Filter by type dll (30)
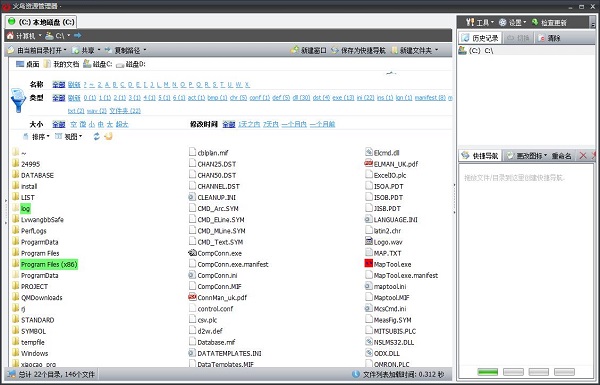 point(301,98)
